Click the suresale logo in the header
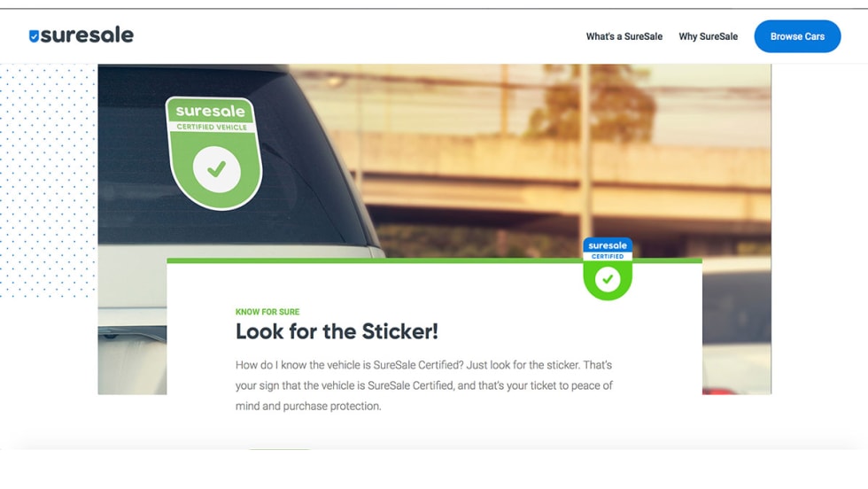868x489 pixels. [x=81, y=35]
